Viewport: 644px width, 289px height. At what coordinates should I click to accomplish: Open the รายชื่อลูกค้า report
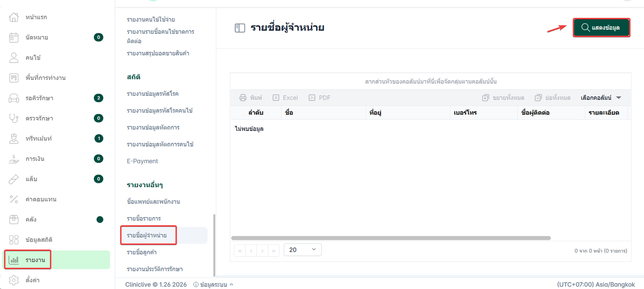pos(142,252)
